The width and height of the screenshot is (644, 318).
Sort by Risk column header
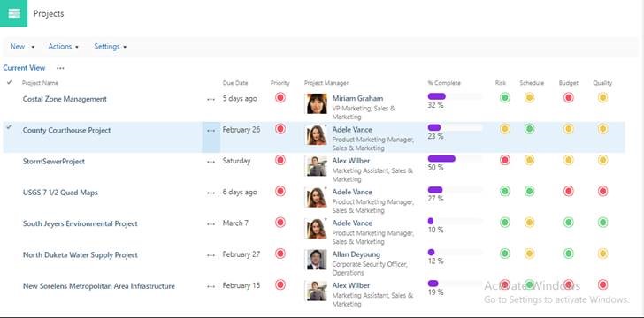tap(501, 83)
